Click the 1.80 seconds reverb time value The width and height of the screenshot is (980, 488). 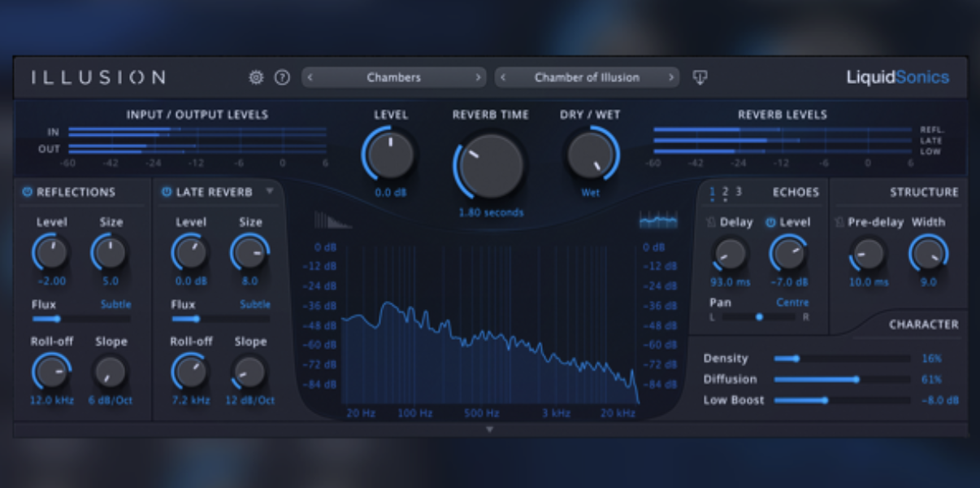click(x=491, y=213)
